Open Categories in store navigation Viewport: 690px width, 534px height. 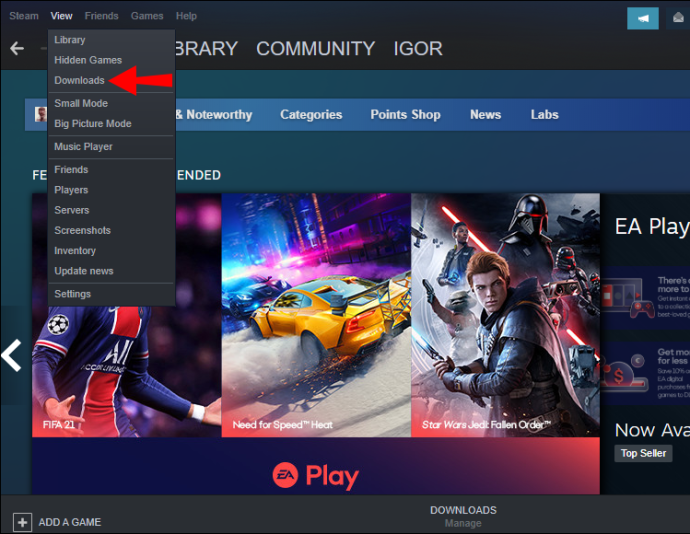point(311,114)
